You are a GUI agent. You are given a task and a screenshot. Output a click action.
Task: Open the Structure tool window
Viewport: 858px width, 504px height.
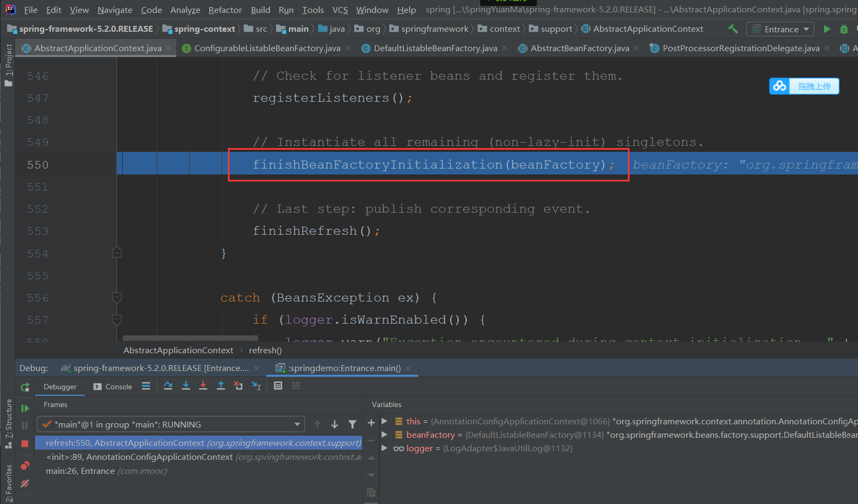coord(8,423)
